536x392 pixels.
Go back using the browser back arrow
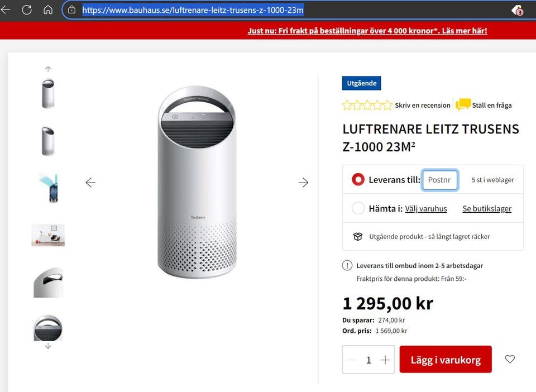9,9
